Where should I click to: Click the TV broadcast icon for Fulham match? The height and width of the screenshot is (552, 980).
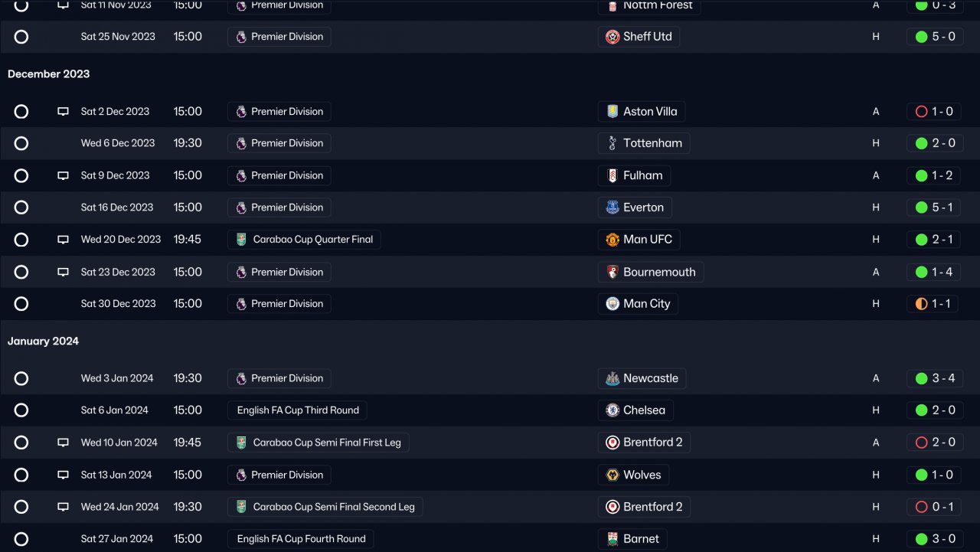point(63,175)
